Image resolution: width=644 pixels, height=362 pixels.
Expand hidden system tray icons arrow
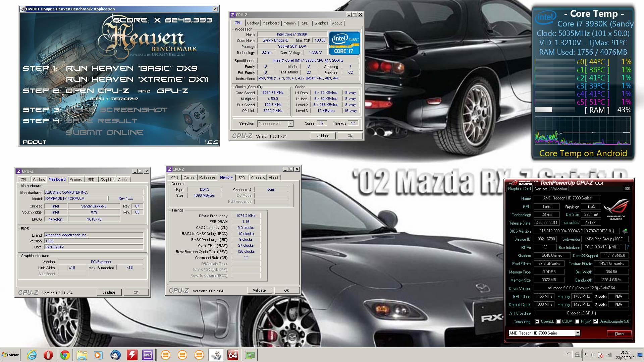585,355
